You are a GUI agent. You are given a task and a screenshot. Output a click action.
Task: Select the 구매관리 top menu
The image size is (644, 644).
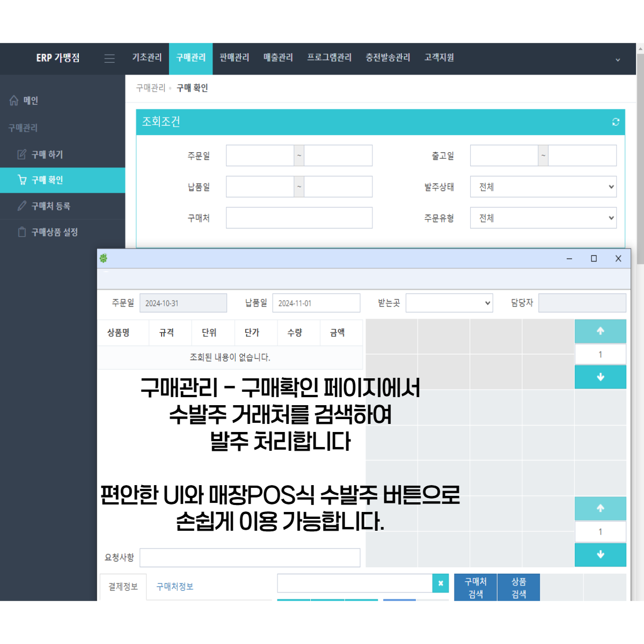pyautogui.click(x=191, y=57)
